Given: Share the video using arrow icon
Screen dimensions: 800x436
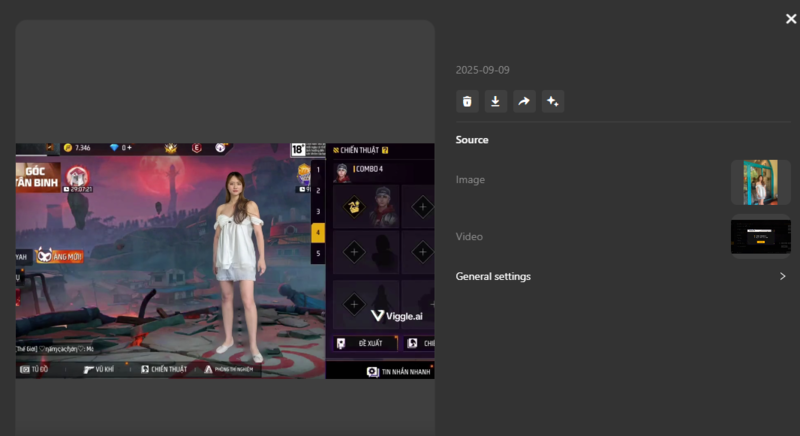Looking at the screenshot, I should pos(524,101).
